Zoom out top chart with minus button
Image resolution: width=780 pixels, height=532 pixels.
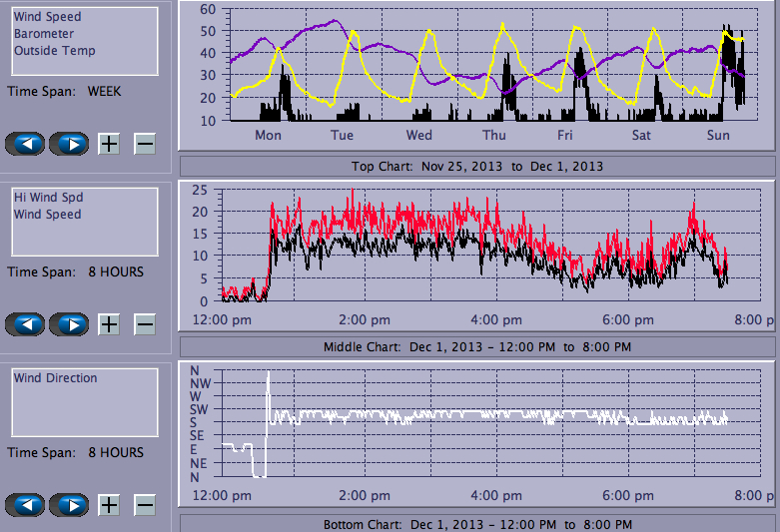[x=145, y=144]
